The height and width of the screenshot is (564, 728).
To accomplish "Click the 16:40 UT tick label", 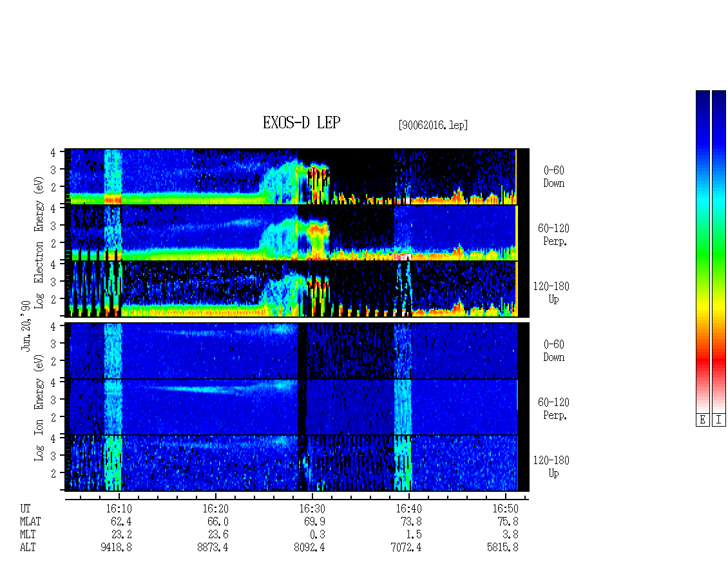I will tap(408, 509).
